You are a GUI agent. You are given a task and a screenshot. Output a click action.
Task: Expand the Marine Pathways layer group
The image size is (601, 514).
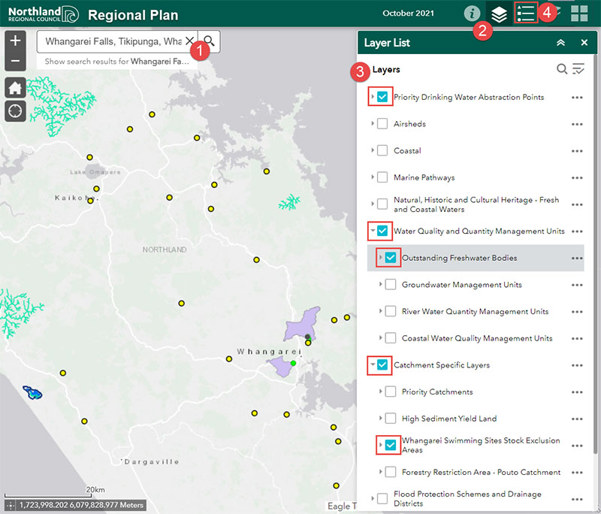(372, 177)
